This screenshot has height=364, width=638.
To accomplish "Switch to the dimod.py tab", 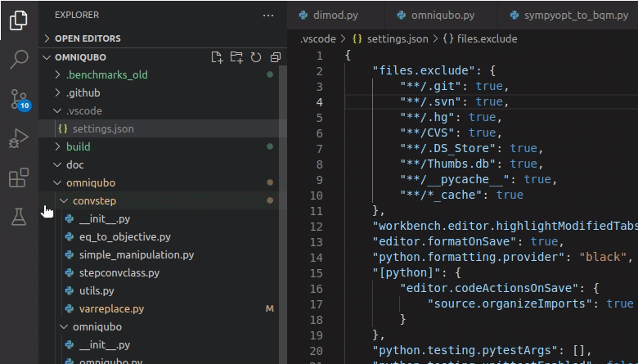I will (335, 16).
